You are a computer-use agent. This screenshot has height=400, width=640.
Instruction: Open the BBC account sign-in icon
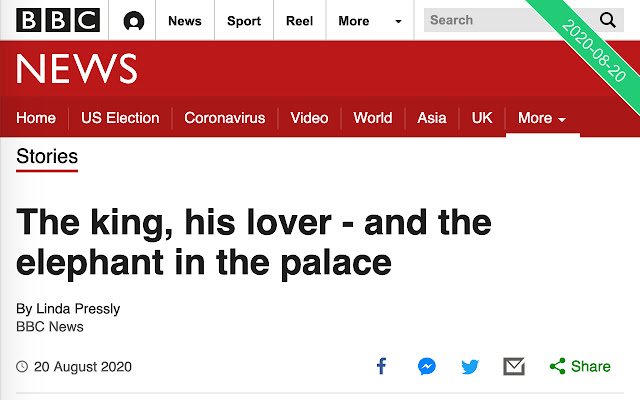(x=134, y=21)
